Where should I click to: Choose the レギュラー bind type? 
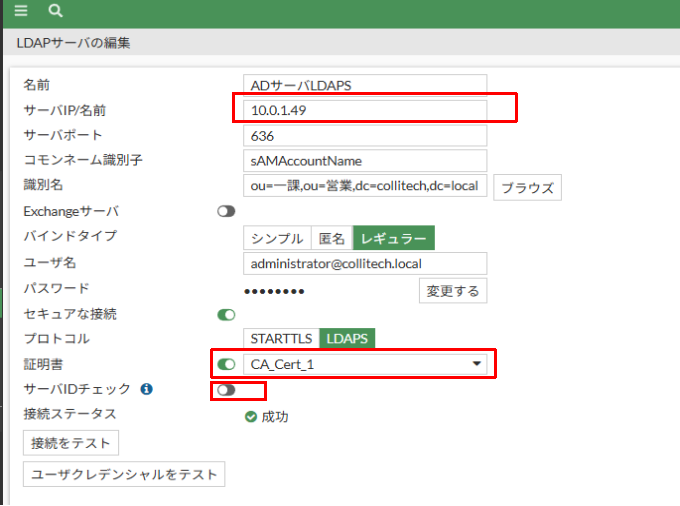pyautogui.click(x=394, y=238)
